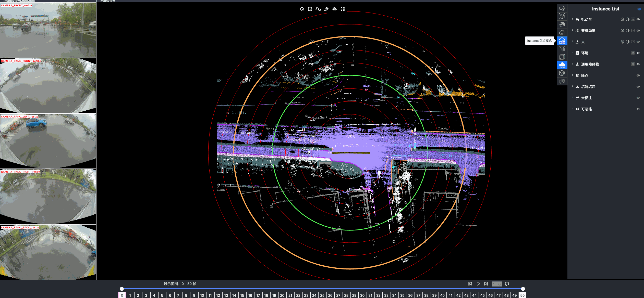Click the fullscreen expand icon
Screen dimensions: 644x298
pos(343,9)
